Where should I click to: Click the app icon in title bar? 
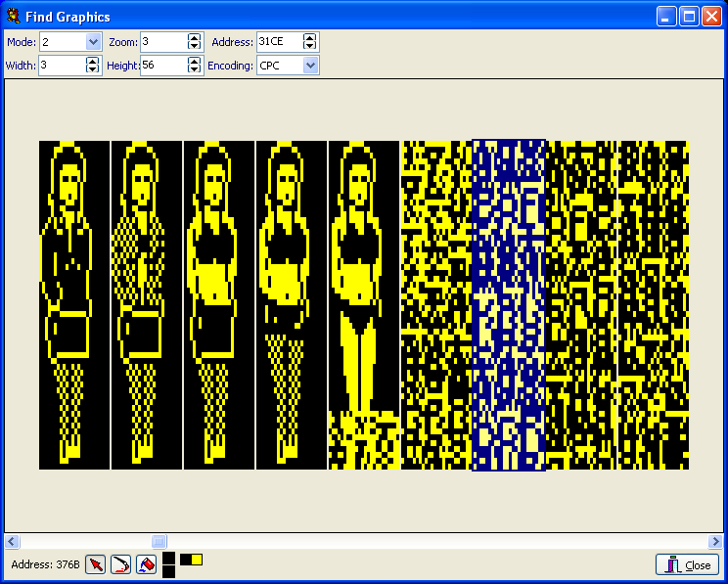tap(14, 17)
